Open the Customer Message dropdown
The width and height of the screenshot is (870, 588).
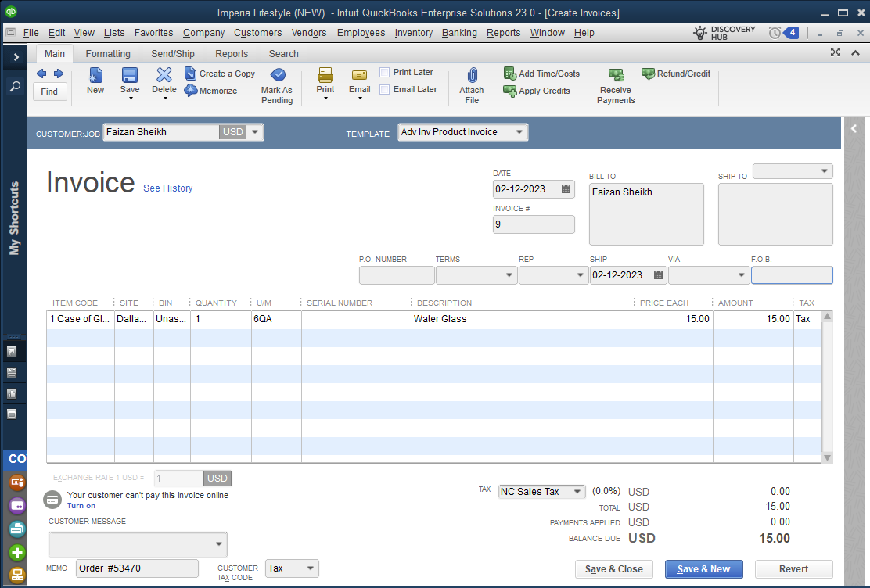(219, 544)
